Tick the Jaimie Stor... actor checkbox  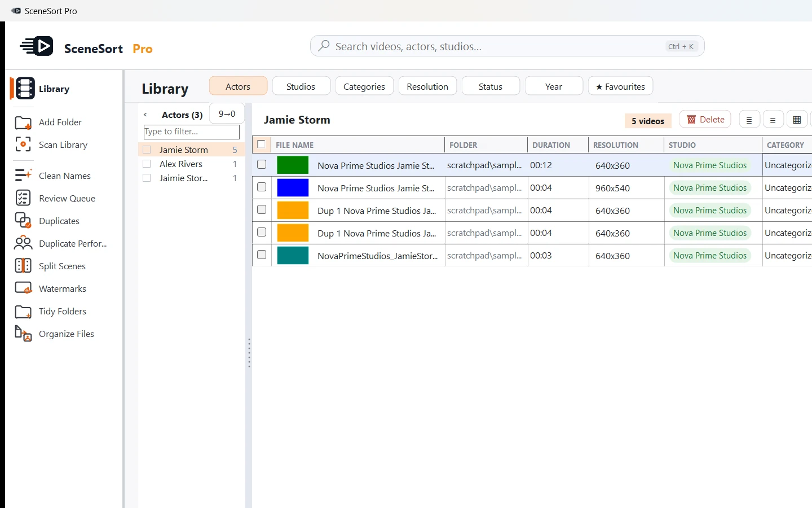(x=147, y=178)
